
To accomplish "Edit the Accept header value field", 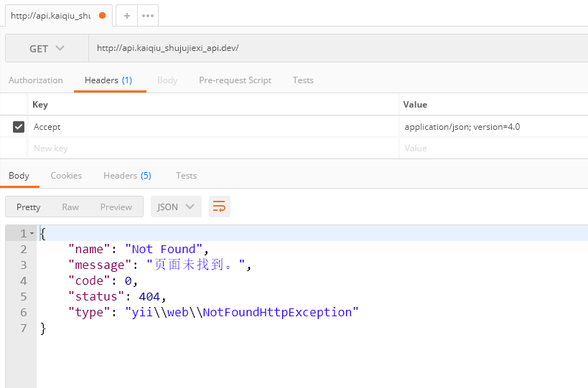I will point(493,127).
